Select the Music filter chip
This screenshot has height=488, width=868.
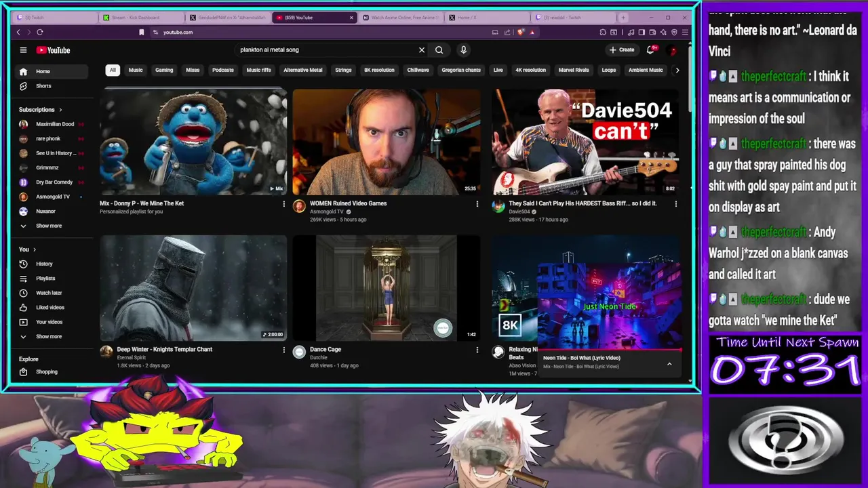(x=136, y=70)
